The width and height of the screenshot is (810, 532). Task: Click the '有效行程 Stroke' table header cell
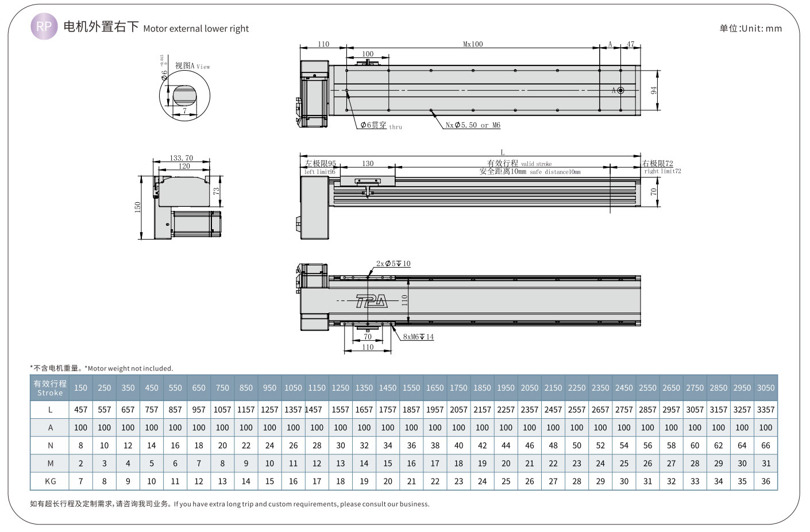pos(50,388)
